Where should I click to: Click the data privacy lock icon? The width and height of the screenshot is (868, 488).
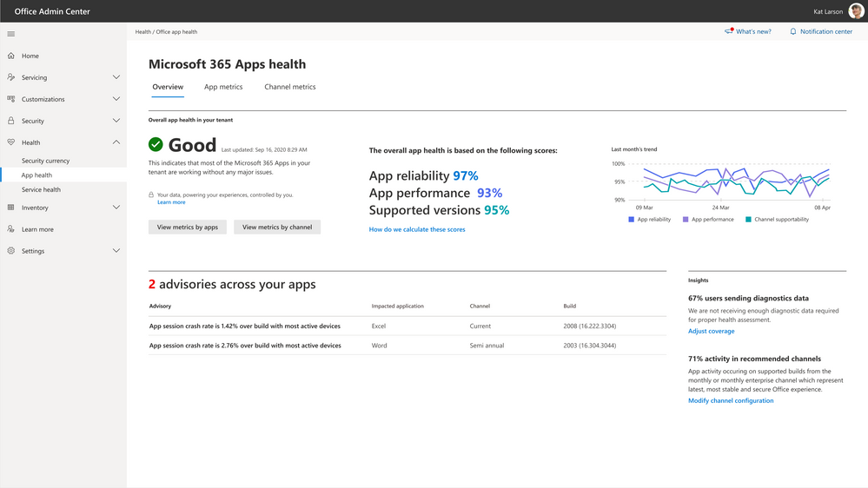click(x=151, y=195)
